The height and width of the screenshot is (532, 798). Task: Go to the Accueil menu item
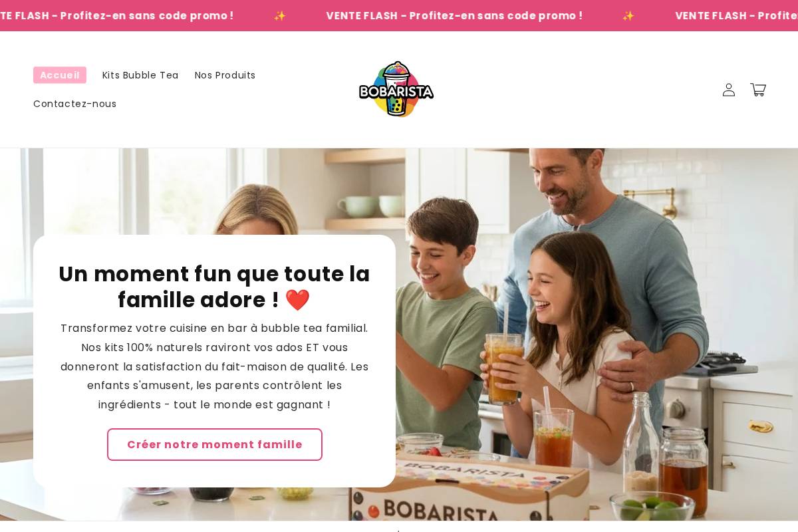(x=60, y=75)
